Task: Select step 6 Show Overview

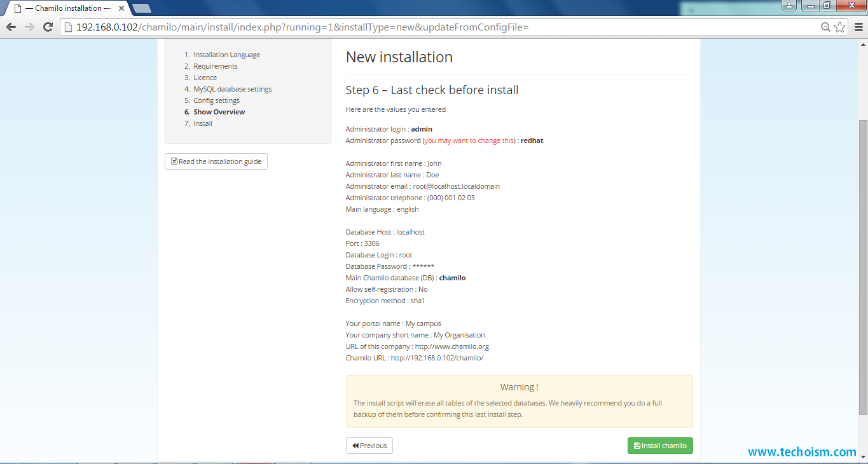Action: tap(219, 112)
